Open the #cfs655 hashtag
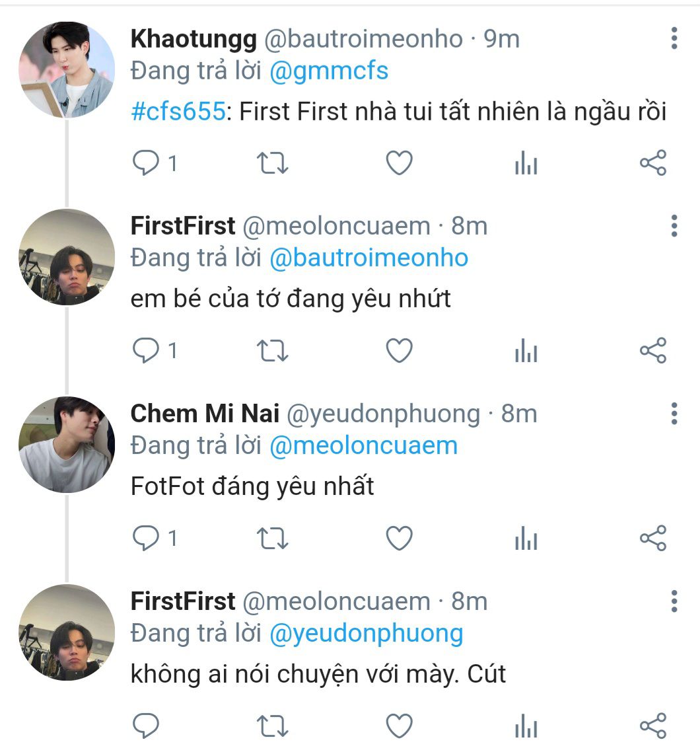Viewport: 700px width, 754px height. click(x=178, y=112)
